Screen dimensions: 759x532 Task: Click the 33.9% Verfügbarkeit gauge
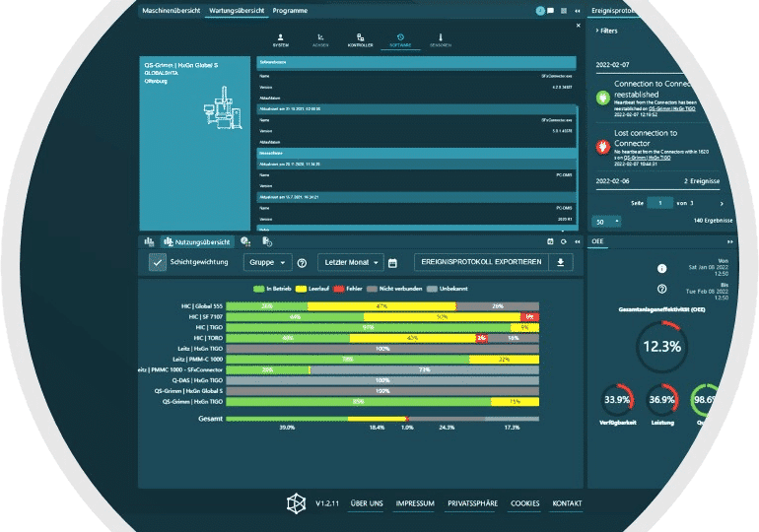617,400
